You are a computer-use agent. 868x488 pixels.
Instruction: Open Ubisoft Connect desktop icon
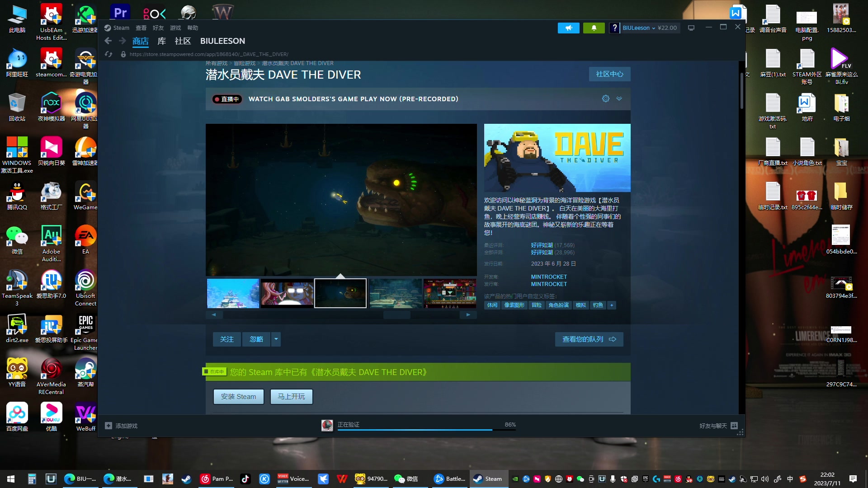coord(85,287)
